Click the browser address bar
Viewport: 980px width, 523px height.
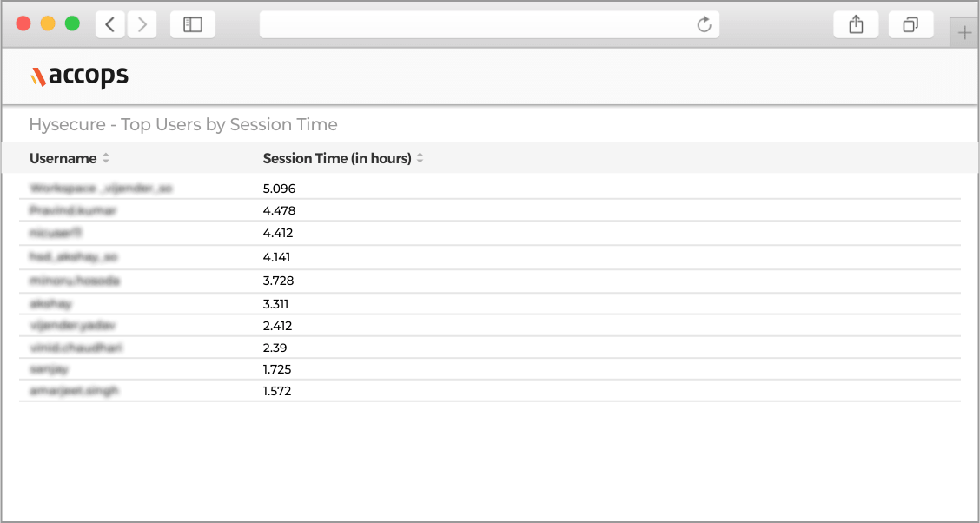(478, 24)
